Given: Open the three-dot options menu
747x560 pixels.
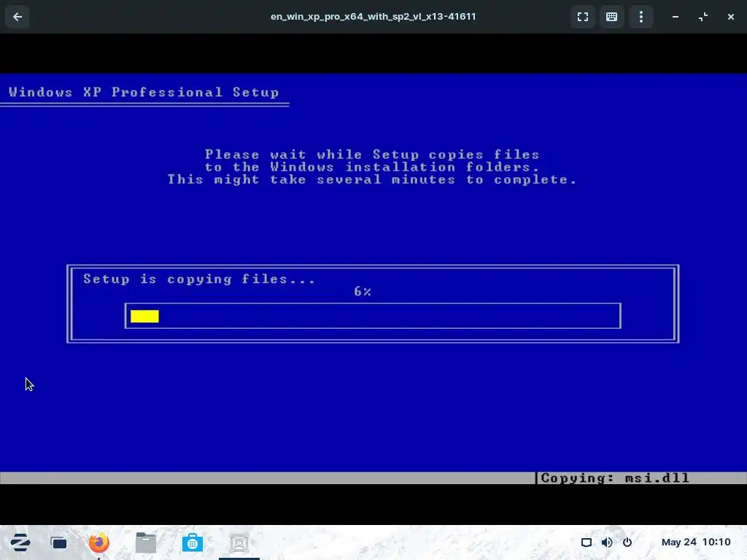Looking at the screenshot, I should [640, 17].
